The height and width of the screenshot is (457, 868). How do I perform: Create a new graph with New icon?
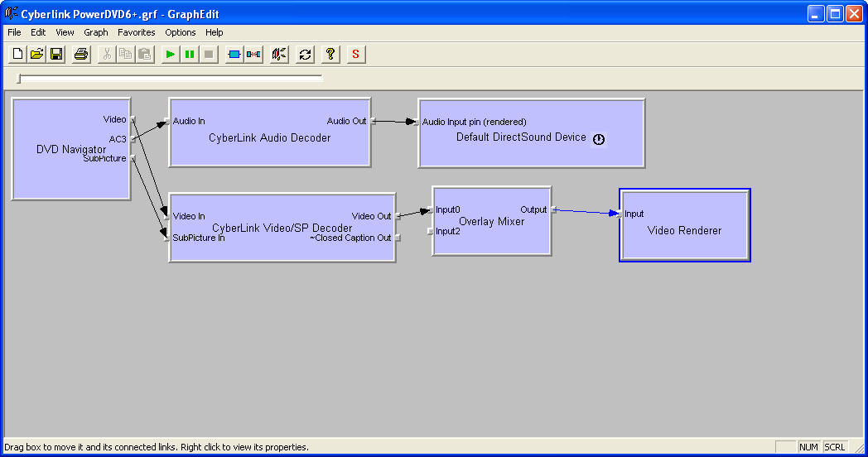point(17,54)
